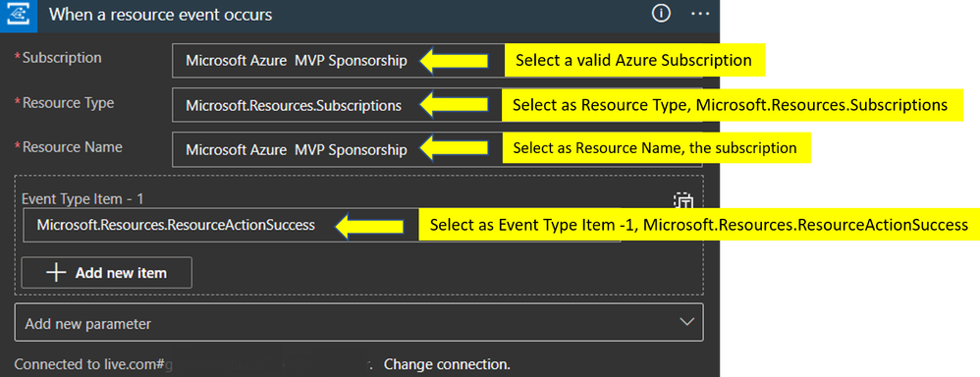Click yellow arrow pointing at Subscription field
The height and width of the screenshot is (377, 980).
(454, 61)
